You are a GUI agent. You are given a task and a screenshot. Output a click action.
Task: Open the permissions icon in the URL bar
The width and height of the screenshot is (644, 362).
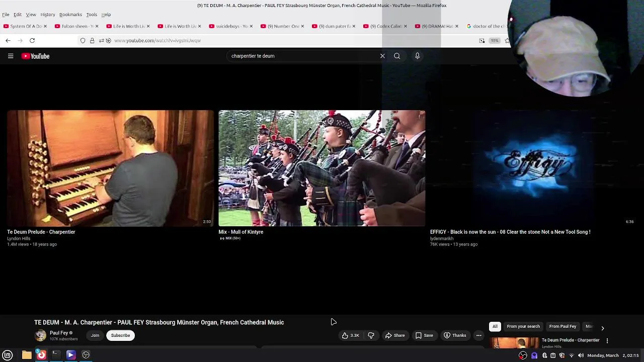(101, 40)
